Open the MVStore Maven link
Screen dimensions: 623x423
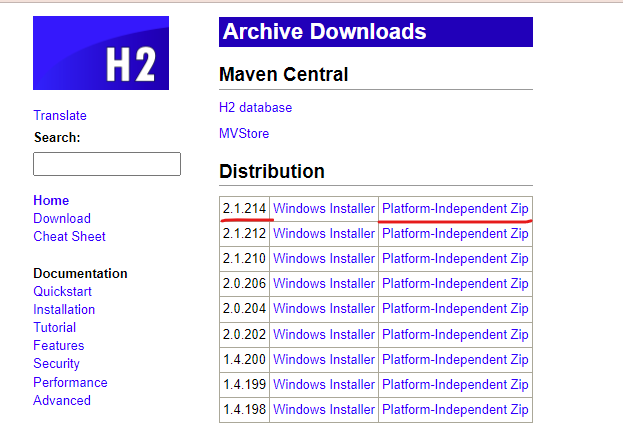pyautogui.click(x=244, y=133)
